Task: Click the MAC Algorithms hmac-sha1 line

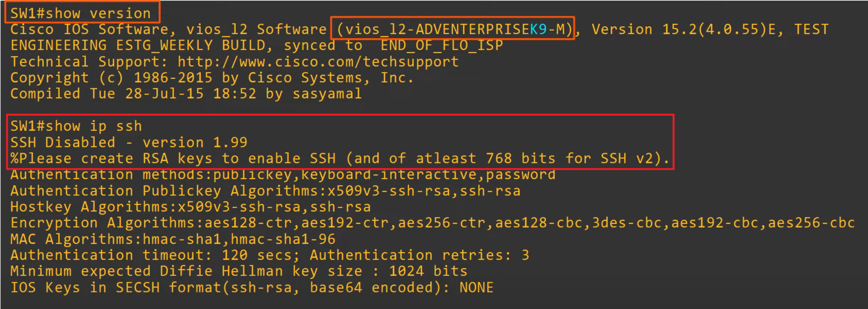Action: [x=173, y=239]
